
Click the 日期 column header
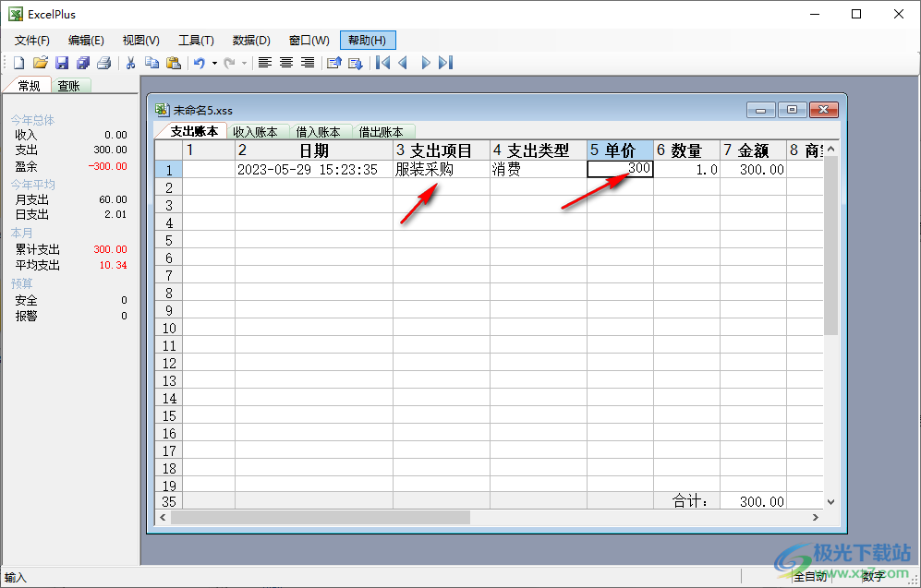[x=314, y=150]
